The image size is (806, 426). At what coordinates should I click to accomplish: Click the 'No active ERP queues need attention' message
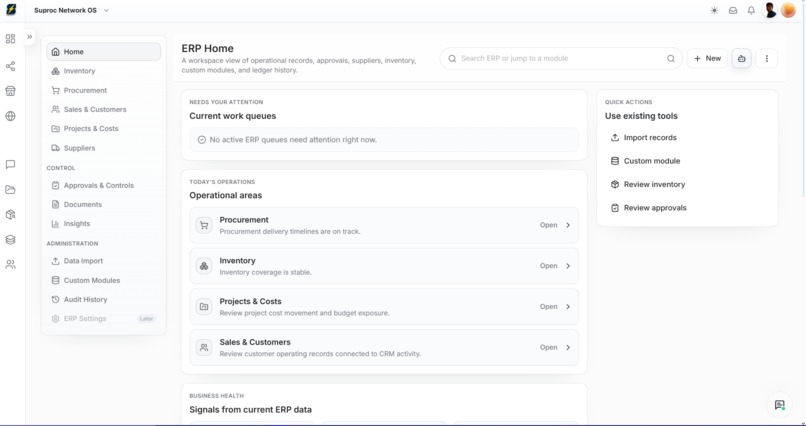point(384,140)
